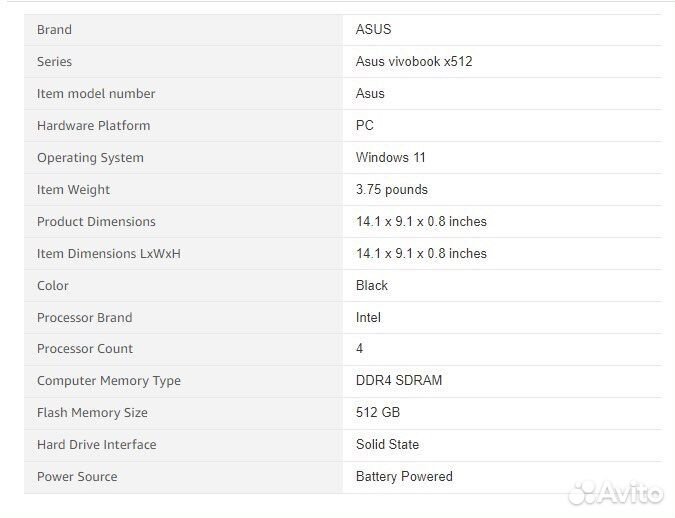Click the "Processor Brand" label

click(x=84, y=318)
